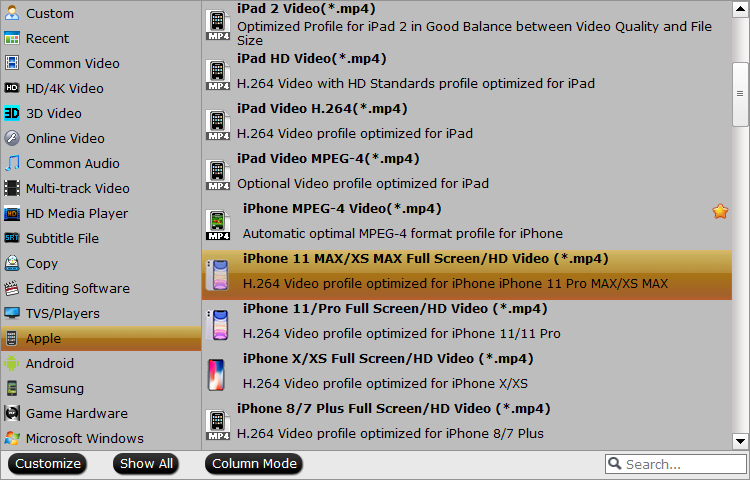Click the Microsoft Windows logo icon
The height and width of the screenshot is (480, 750).
tap(12, 439)
